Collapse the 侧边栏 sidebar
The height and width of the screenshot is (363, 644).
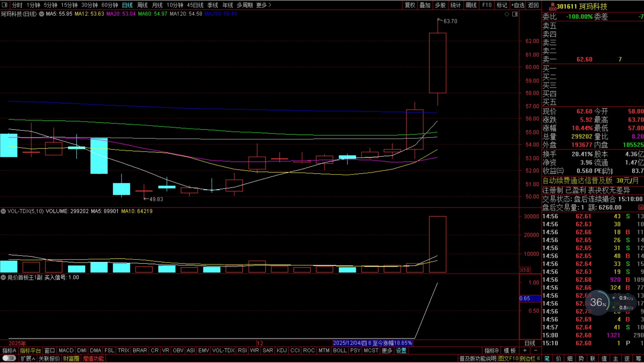click(x=530, y=358)
